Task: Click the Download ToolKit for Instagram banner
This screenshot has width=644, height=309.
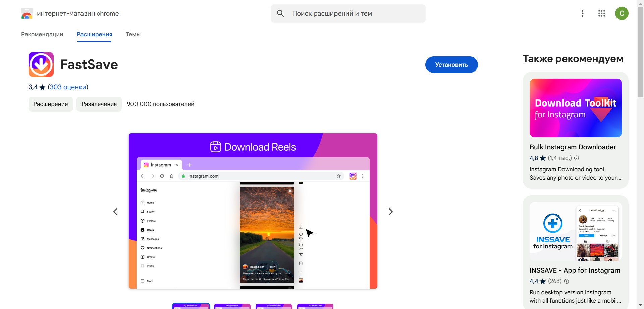Action: (x=576, y=108)
